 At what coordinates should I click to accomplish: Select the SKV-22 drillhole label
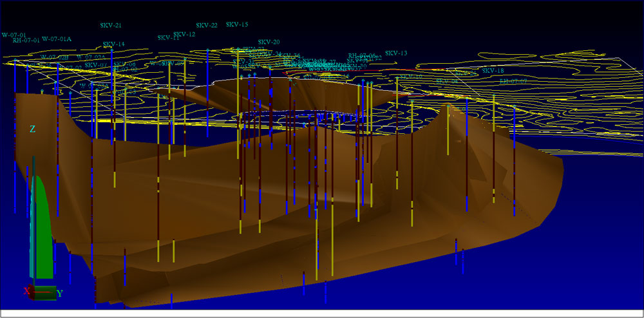[207, 26]
